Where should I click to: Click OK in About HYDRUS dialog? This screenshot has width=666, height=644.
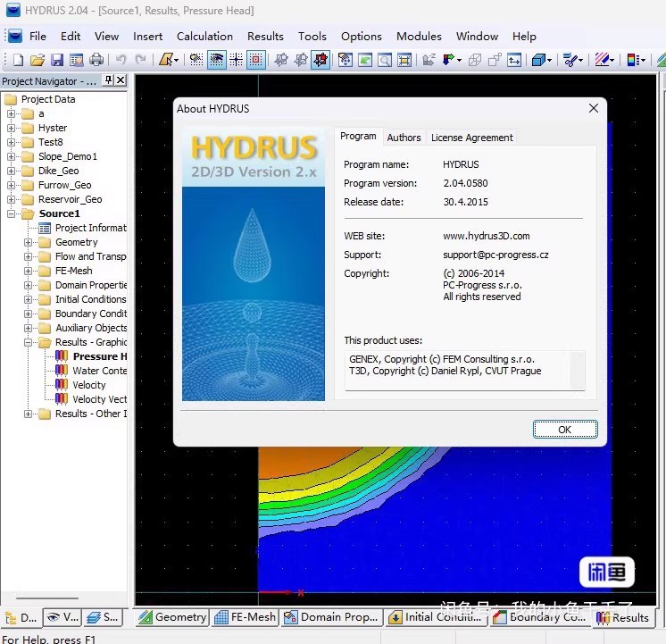click(x=565, y=430)
